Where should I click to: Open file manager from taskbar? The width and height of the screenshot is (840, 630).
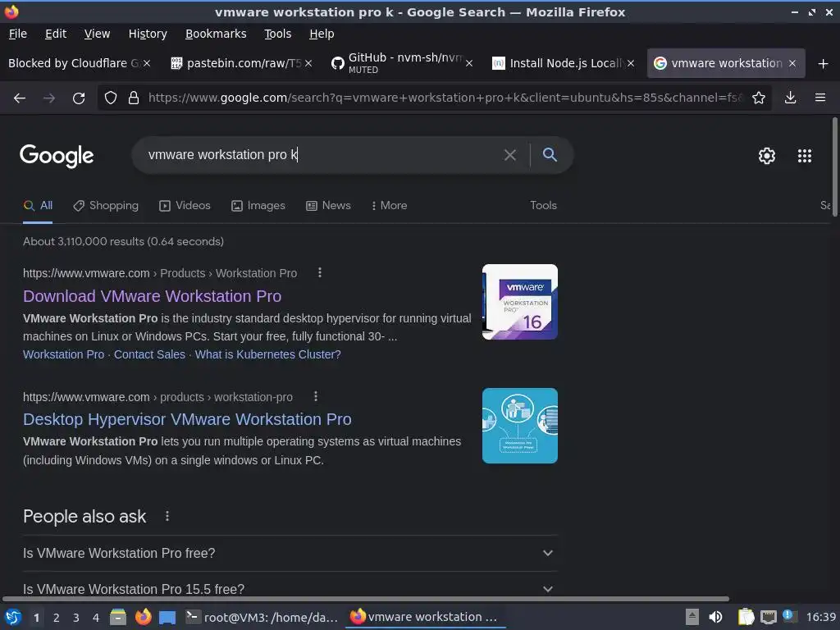point(118,617)
